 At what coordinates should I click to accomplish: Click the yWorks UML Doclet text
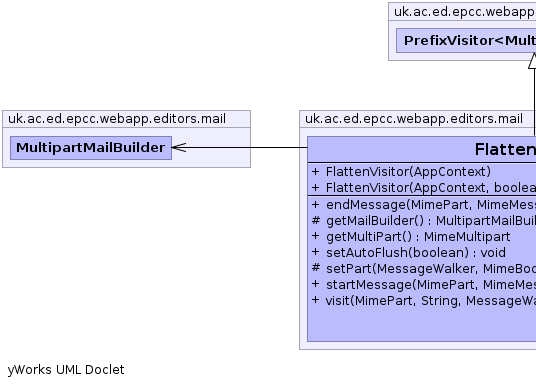tap(66, 370)
